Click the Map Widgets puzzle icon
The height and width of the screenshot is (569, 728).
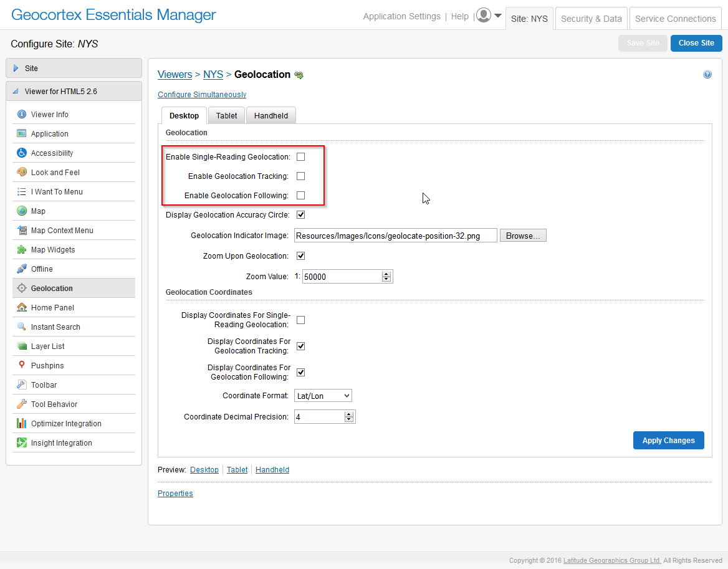[x=21, y=250]
